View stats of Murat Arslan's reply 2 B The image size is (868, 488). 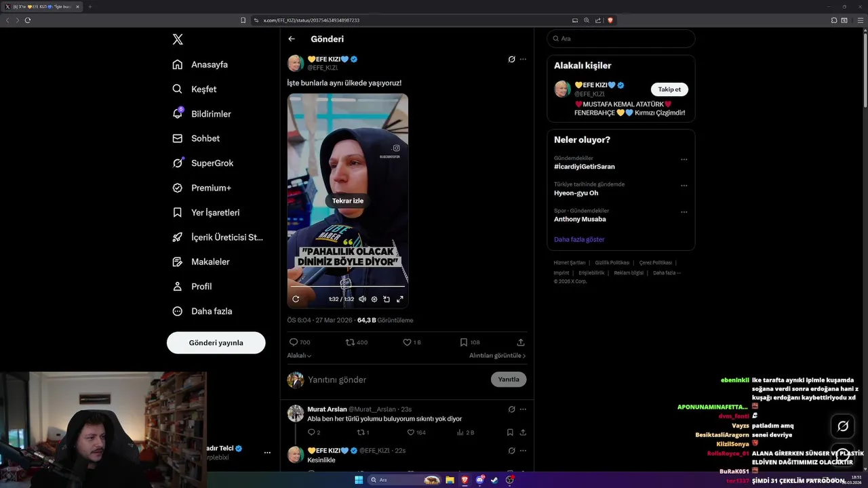(465, 432)
